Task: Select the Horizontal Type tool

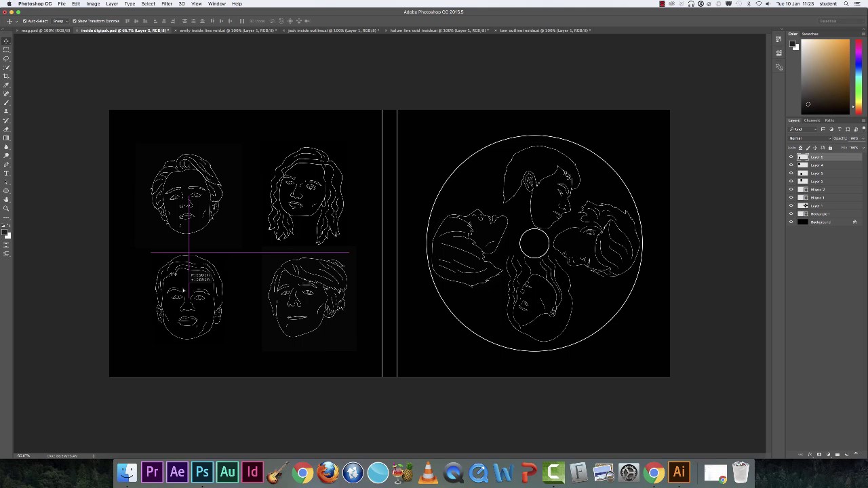Action: tap(6, 173)
